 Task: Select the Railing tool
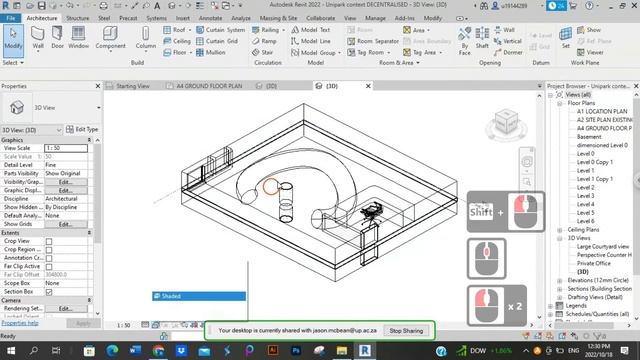[268, 30]
